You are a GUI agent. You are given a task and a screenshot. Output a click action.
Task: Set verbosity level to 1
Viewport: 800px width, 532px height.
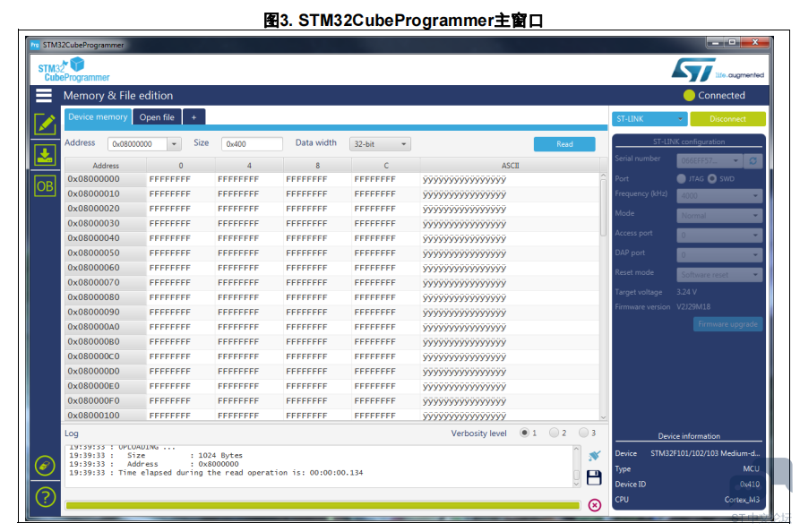(x=524, y=433)
